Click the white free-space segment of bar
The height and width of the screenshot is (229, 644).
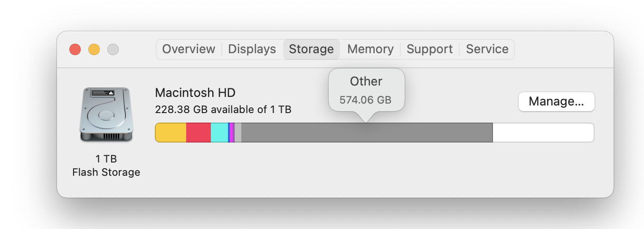(x=543, y=133)
